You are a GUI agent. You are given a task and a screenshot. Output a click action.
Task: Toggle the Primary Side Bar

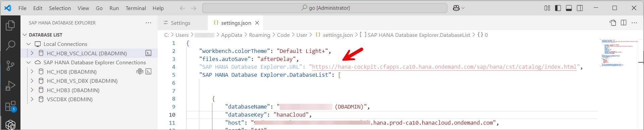[x=558, y=8]
